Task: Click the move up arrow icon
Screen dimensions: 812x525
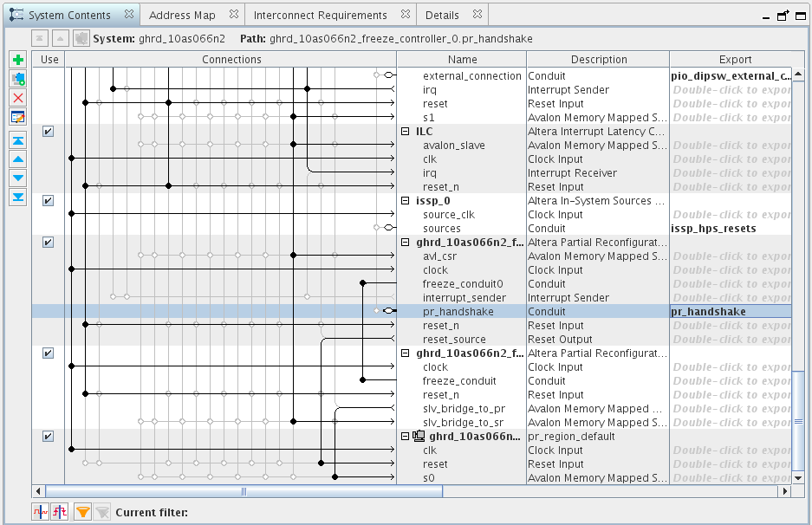Action: 18,159
